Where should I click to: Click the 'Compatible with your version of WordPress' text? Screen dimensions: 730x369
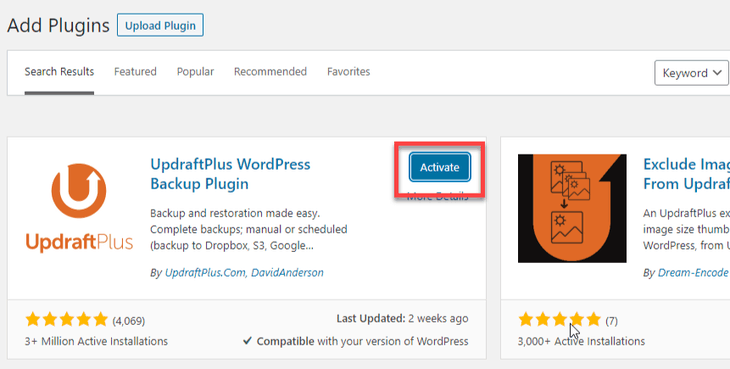[x=363, y=342]
